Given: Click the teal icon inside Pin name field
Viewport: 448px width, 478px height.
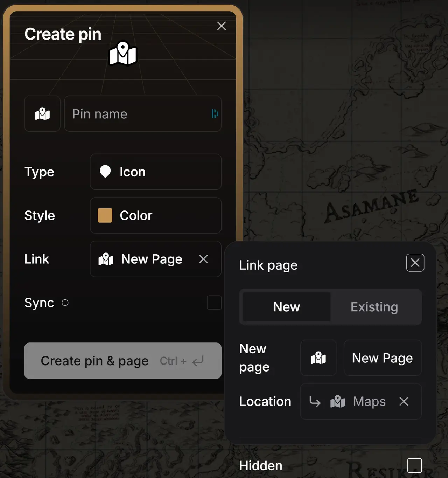Looking at the screenshot, I should pos(215,114).
